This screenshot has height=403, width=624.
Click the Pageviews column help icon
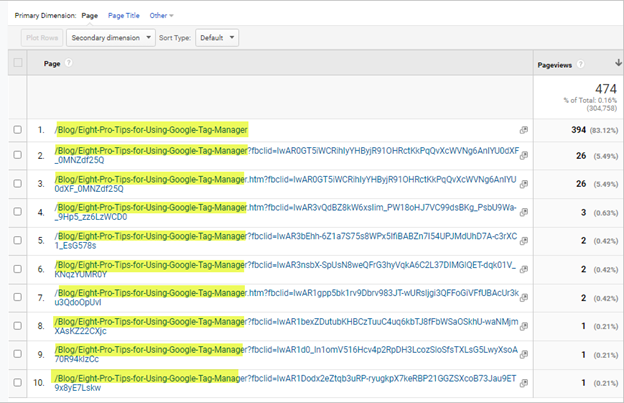(580, 64)
